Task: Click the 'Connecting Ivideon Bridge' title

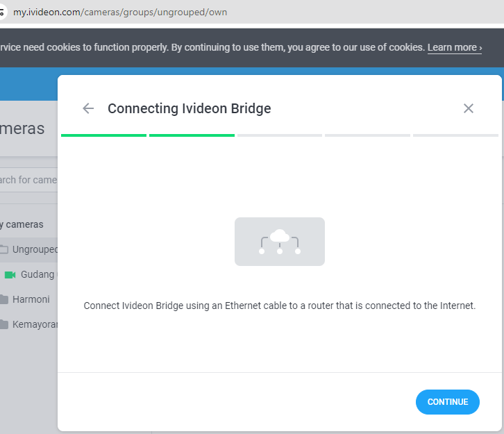Action: [190, 108]
